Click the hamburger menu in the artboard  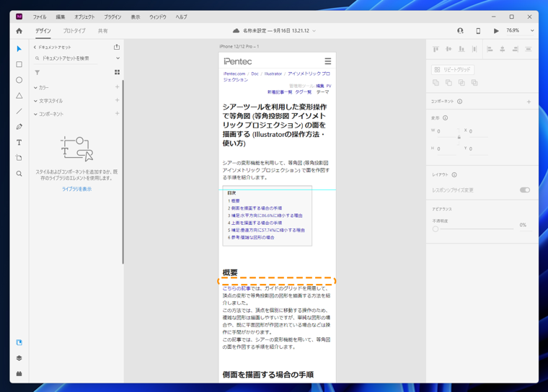click(x=327, y=61)
